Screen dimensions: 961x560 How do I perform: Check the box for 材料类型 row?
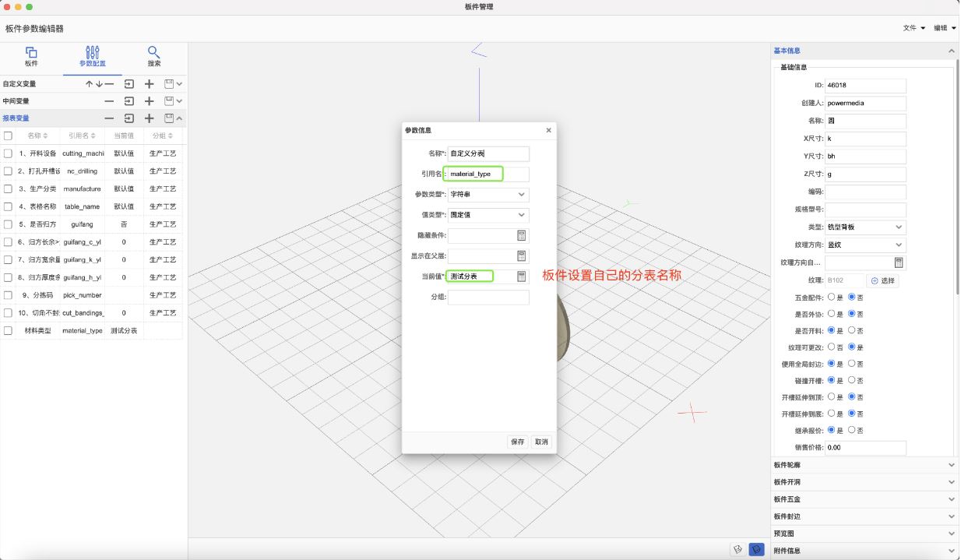point(9,331)
